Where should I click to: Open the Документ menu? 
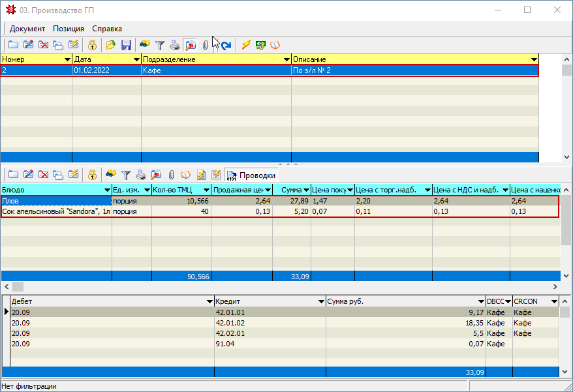tap(27, 29)
